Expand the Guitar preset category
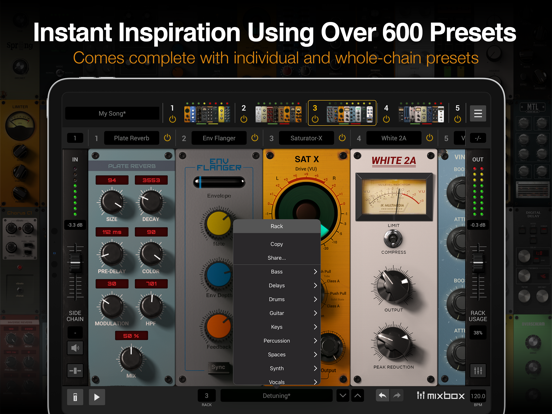The image size is (552, 414). click(x=277, y=313)
